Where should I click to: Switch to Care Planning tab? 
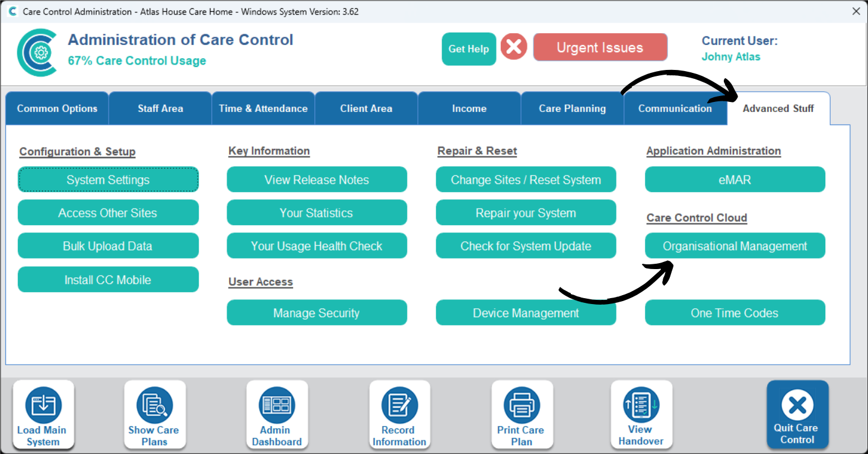573,108
